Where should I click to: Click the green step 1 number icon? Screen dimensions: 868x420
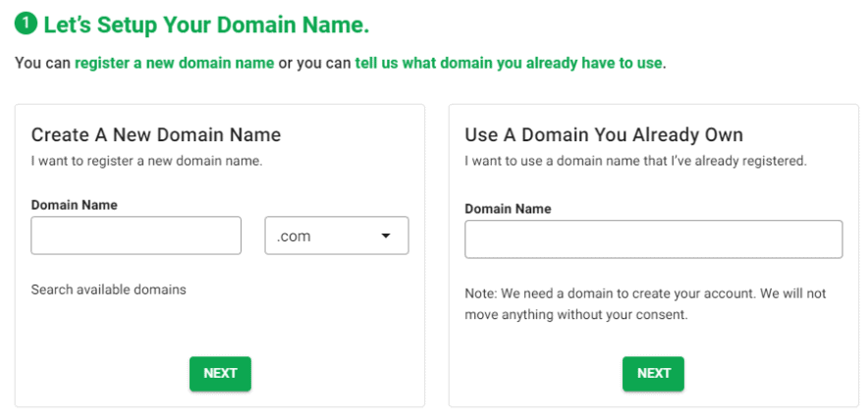(x=27, y=25)
